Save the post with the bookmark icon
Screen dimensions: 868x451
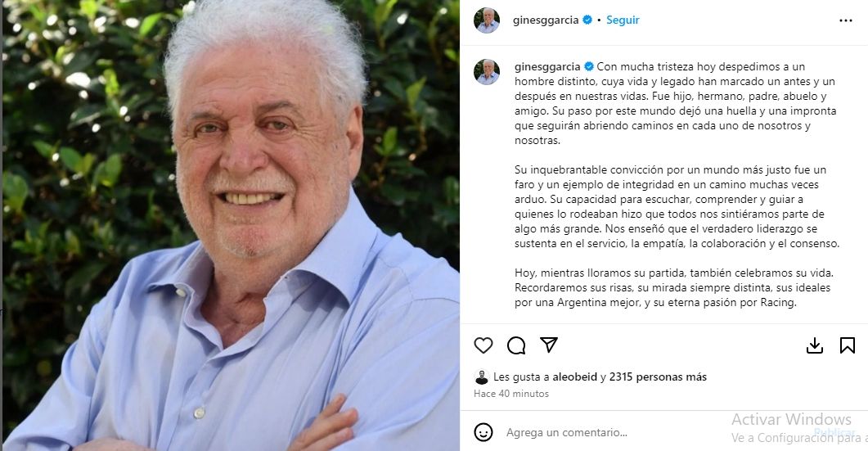[x=847, y=345]
